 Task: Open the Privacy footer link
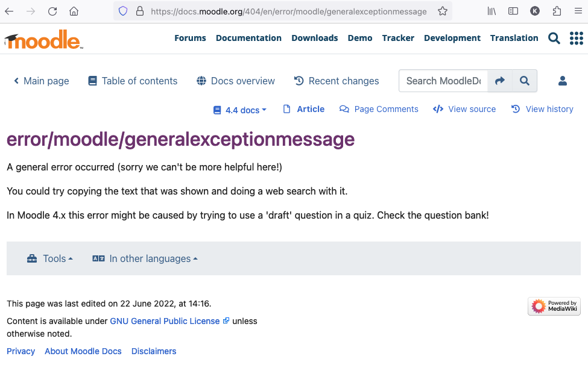coord(21,352)
